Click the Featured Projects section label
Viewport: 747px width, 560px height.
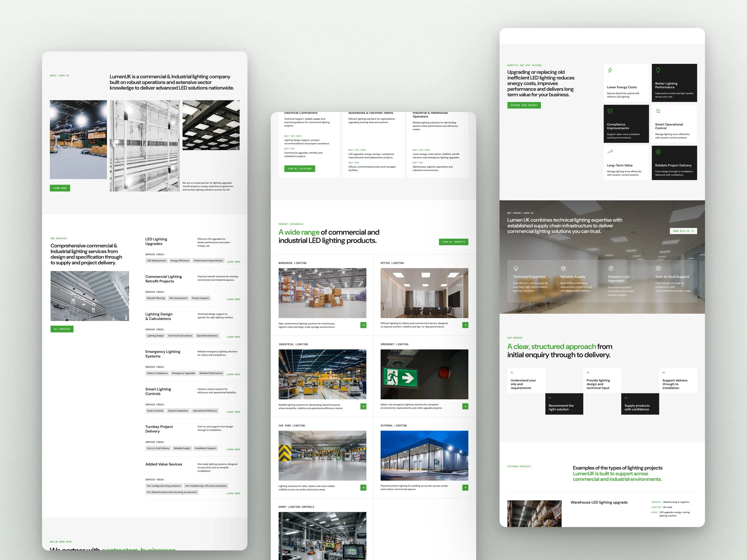point(519,466)
